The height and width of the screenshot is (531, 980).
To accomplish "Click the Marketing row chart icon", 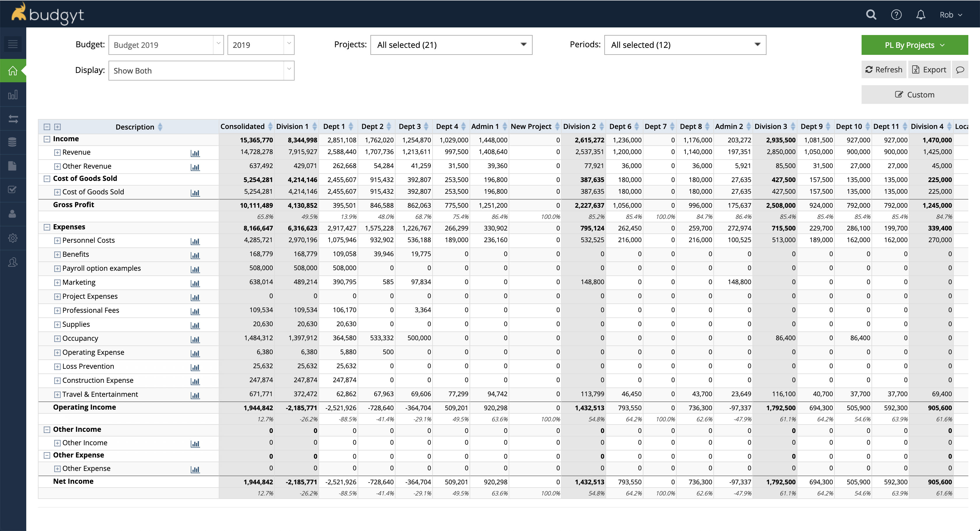I will pos(195,283).
